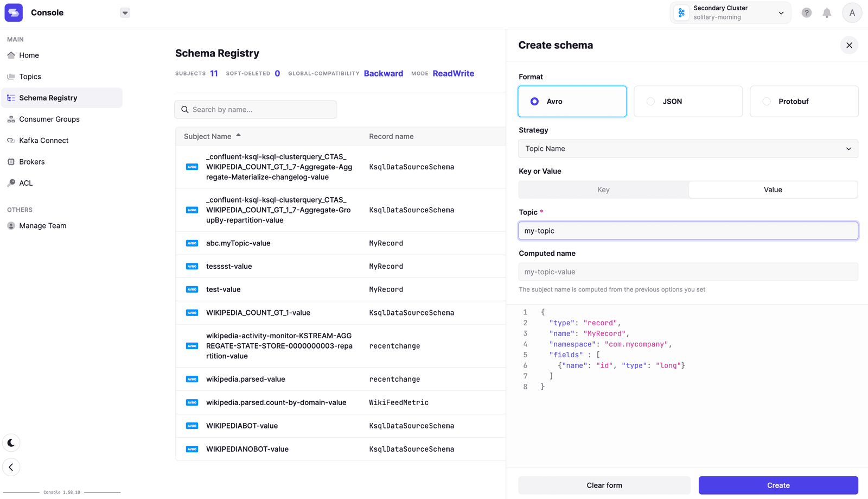Open Kafka Connect in the sidebar
This screenshot has width=868, height=499.
(43, 141)
